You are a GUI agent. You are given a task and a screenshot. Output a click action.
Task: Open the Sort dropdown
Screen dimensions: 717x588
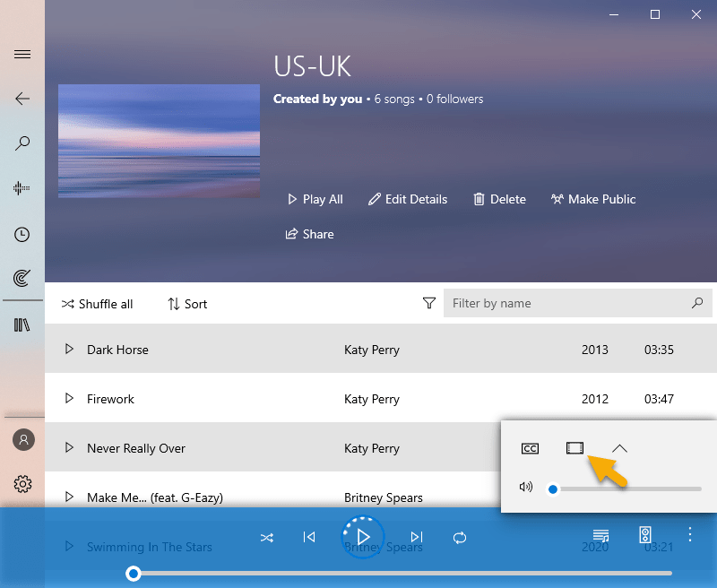click(x=187, y=304)
